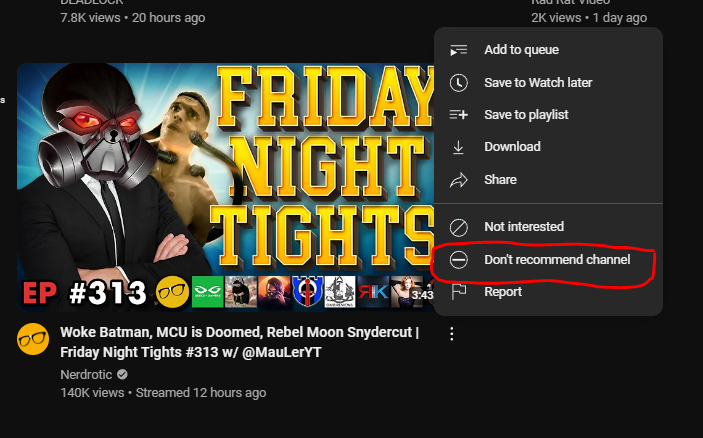Choose Save to playlist option
Viewport: 703px width, 438px height.
point(548,115)
